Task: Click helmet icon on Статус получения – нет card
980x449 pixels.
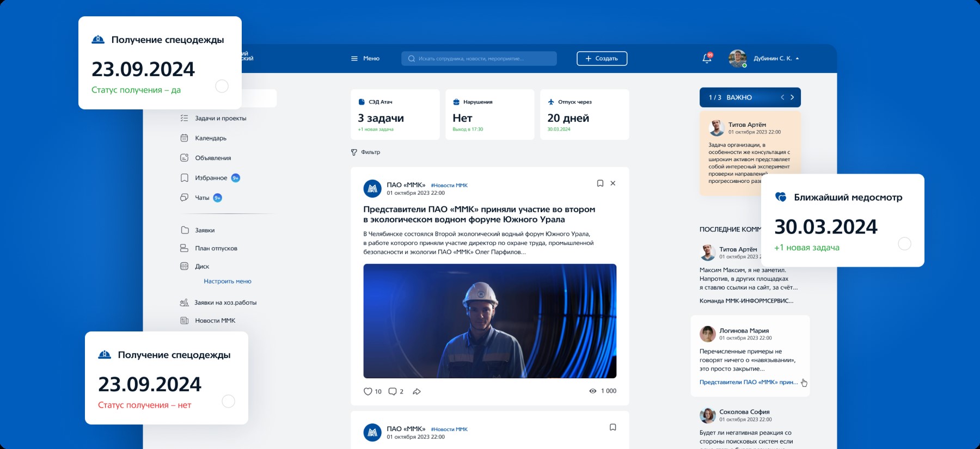Action: point(105,355)
